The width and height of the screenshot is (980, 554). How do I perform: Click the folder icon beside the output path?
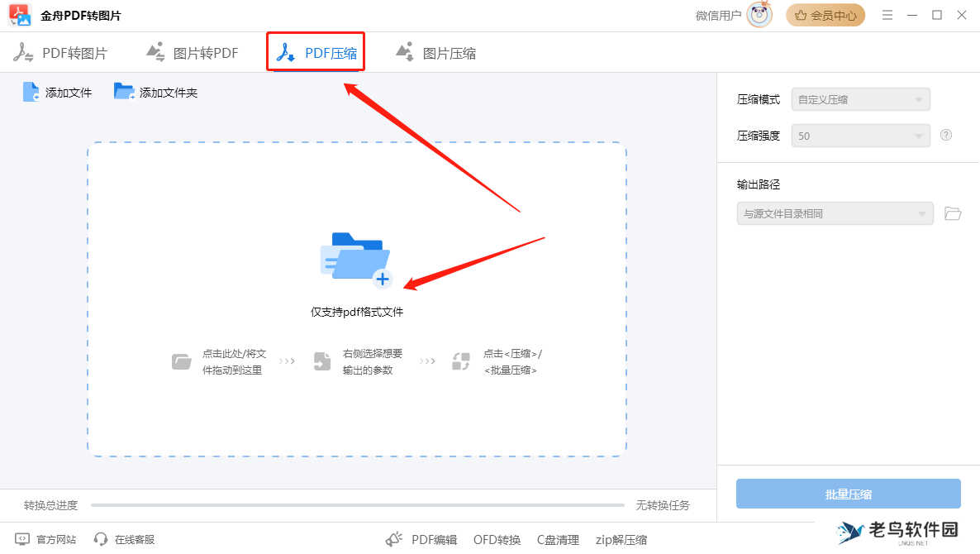952,213
